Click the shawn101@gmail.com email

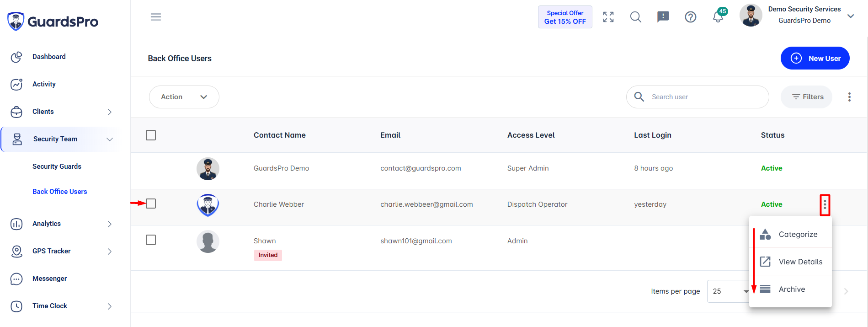416,241
